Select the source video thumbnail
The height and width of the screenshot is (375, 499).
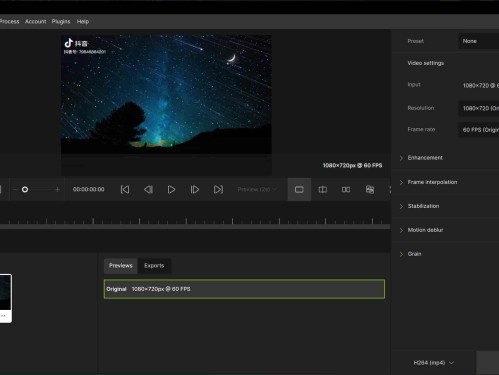pyautogui.click(x=6, y=298)
